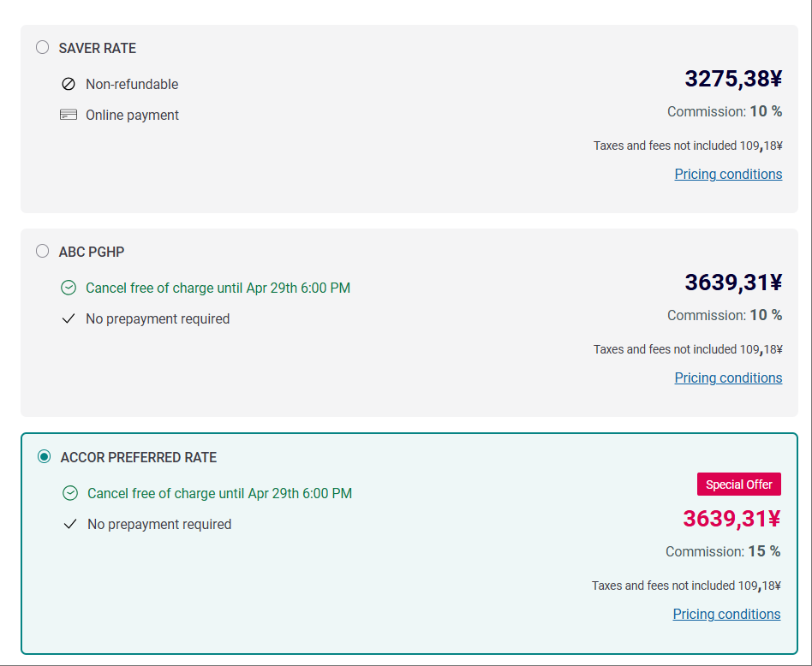Image resolution: width=812 pixels, height=666 pixels.
Task: Select the ACCOR PREFERRED RATE radio button
Action: 45,457
